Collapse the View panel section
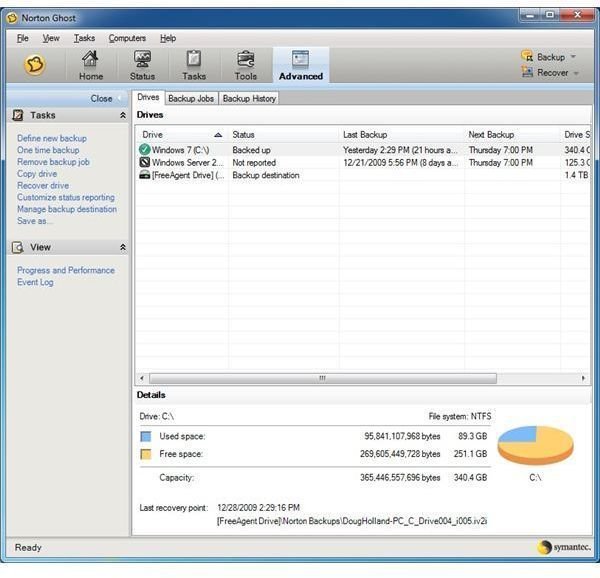This screenshot has height=578, width=600. pyautogui.click(x=123, y=247)
